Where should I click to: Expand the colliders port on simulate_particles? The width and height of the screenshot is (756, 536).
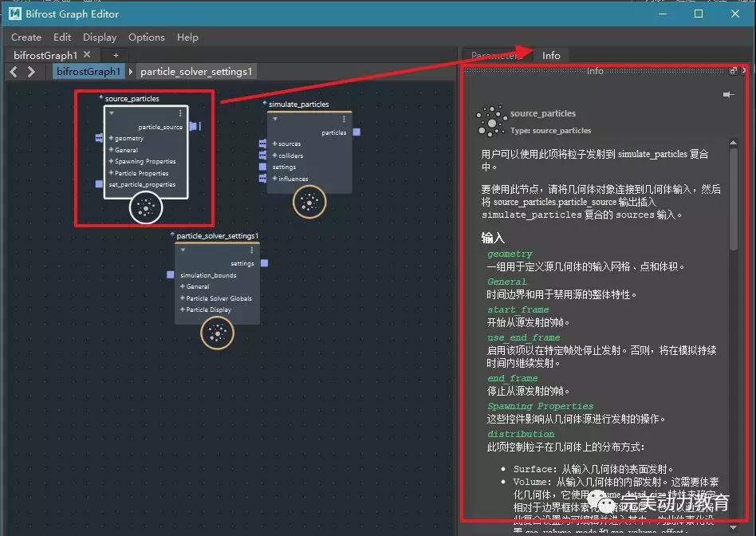[274, 156]
